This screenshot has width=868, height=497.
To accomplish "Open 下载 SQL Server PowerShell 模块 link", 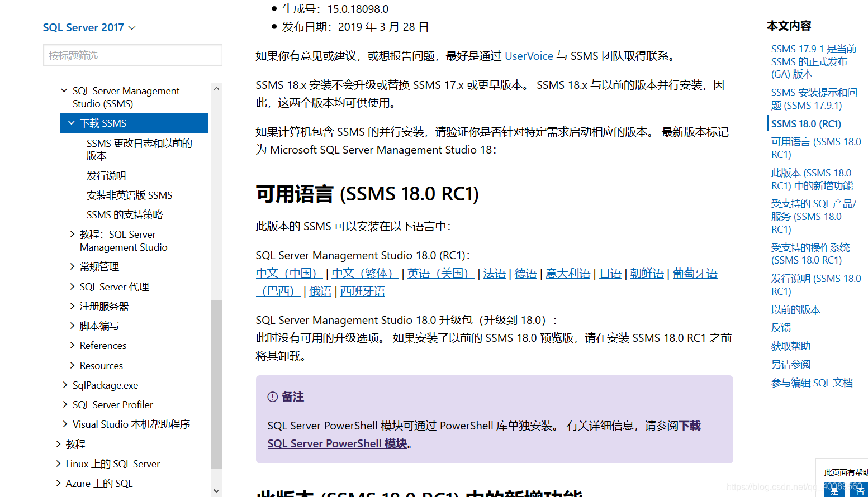I will pos(338,443).
